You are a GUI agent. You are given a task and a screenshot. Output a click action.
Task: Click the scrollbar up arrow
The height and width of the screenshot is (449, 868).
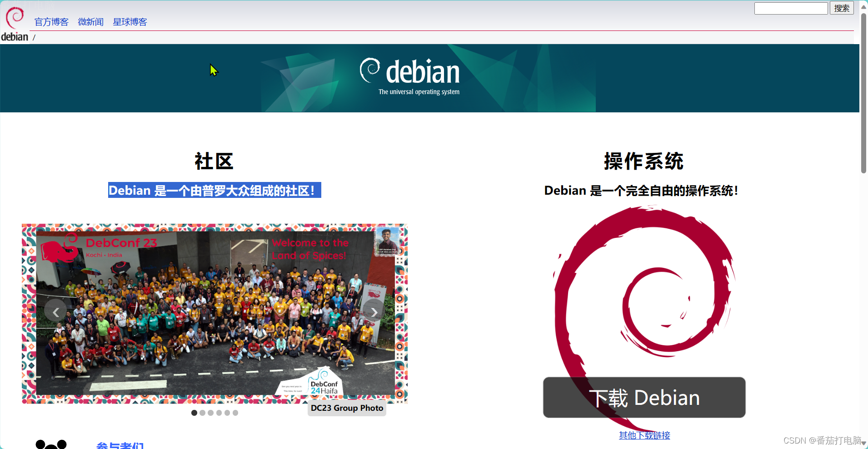[863, 6]
